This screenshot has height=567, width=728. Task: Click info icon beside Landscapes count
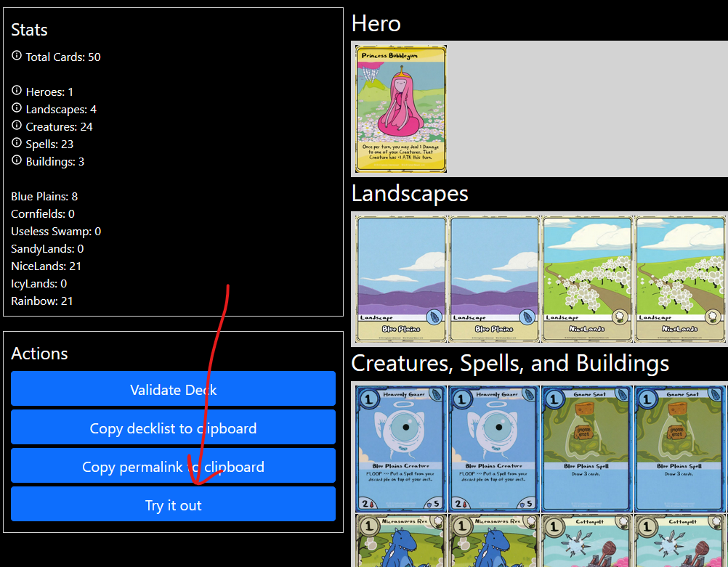pyautogui.click(x=17, y=108)
